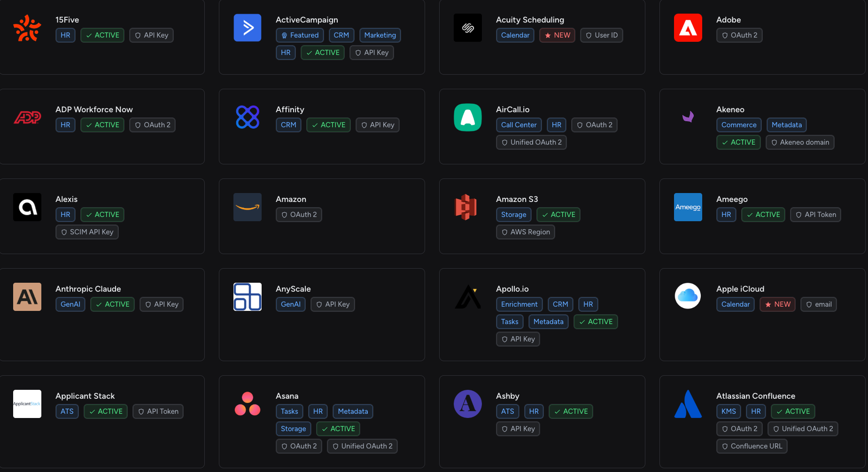
Task: Click the ADP Workforce Now logo
Action: tap(27, 117)
